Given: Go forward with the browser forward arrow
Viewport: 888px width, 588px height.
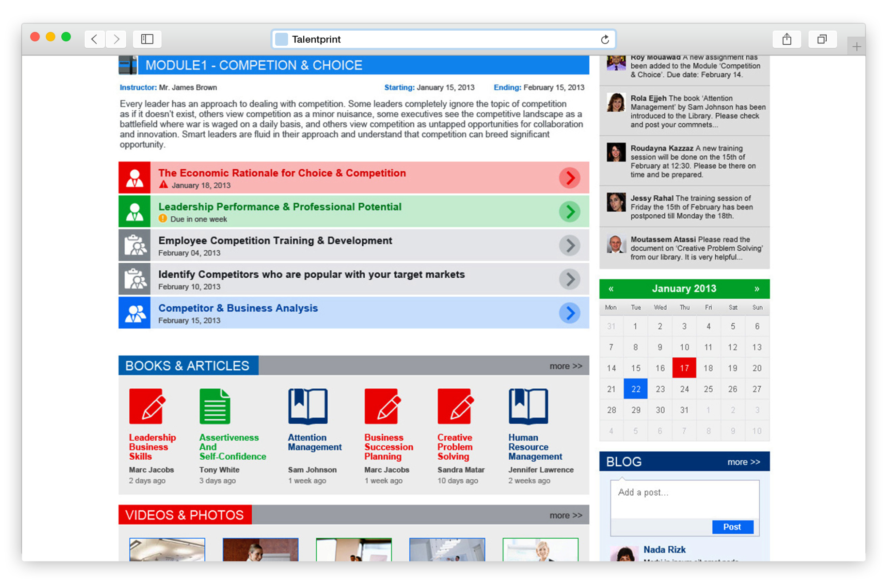Looking at the screenshot, I should [x=116, y=39].
